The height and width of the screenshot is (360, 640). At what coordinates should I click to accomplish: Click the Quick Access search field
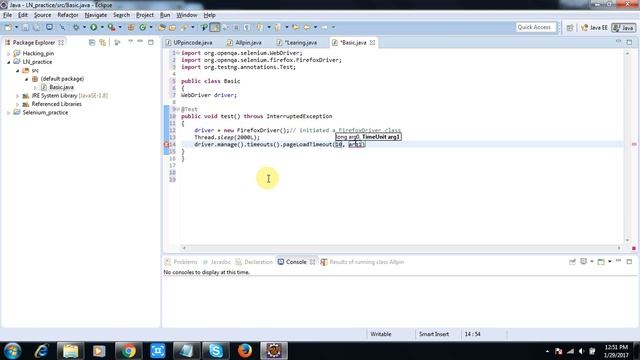(x=536, y=27)
